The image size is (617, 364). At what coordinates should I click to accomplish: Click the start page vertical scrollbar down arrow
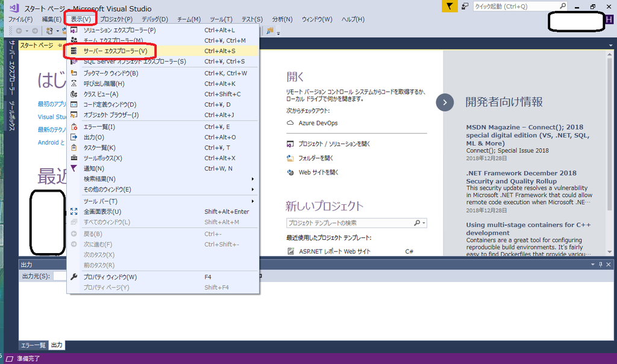610,252
